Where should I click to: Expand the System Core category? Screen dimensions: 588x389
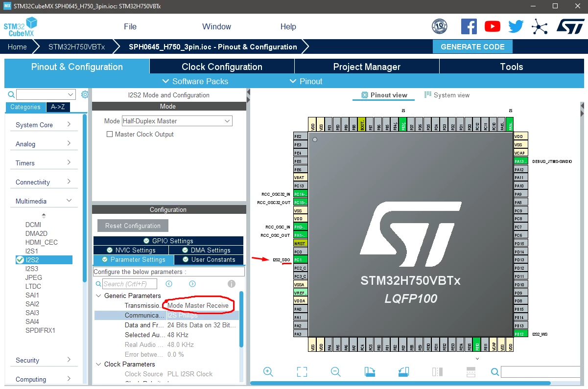pyautogui.click(x=43, y=125)
